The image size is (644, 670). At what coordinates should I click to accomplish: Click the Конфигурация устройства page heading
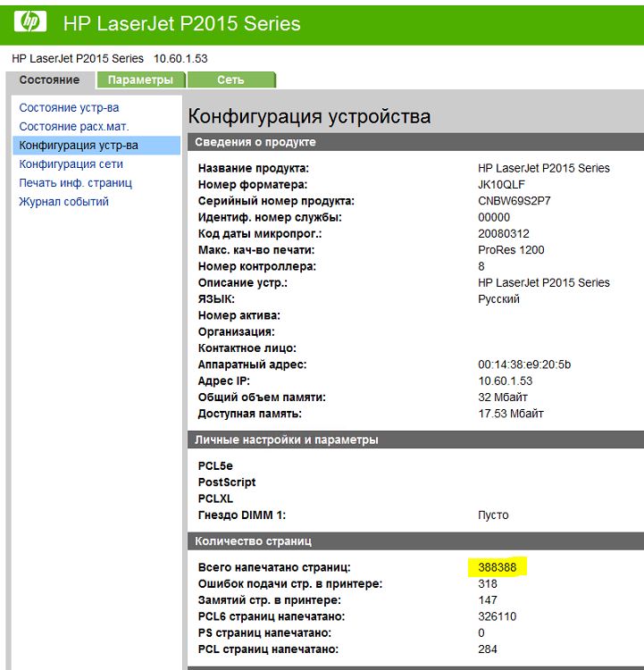point(309,116)
